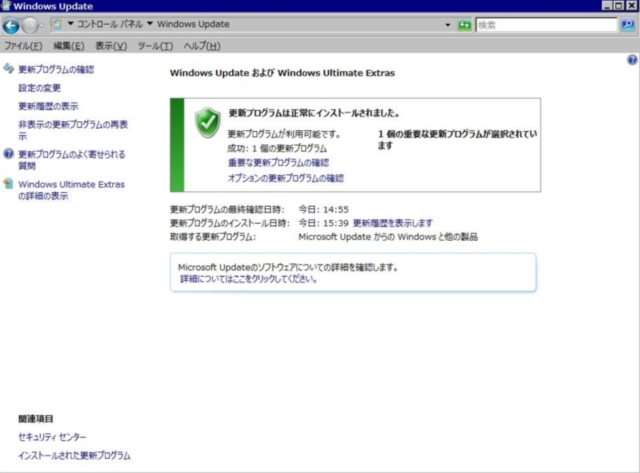Image resolution: width=640 pixels, height=473 pixels.
Task: Open dropdown arrow before コントロール パネル
Action: [x=71, y=24]
